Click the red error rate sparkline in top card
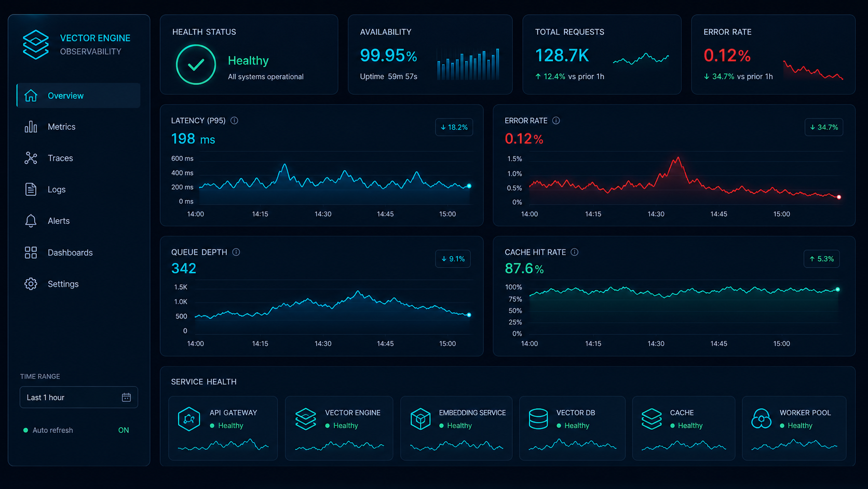This screenshot has width=868, height=489. 813,70
